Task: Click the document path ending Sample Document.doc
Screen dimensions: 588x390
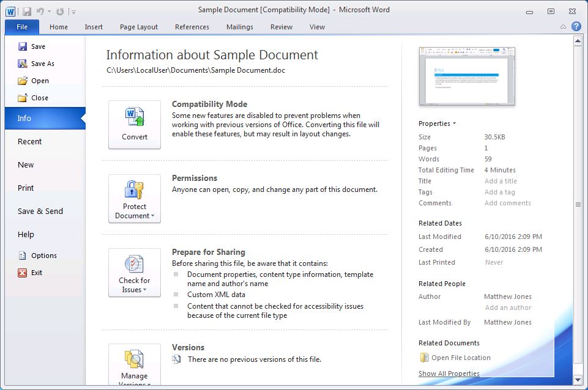Action: pyautogui.click(x=196, y=70)
